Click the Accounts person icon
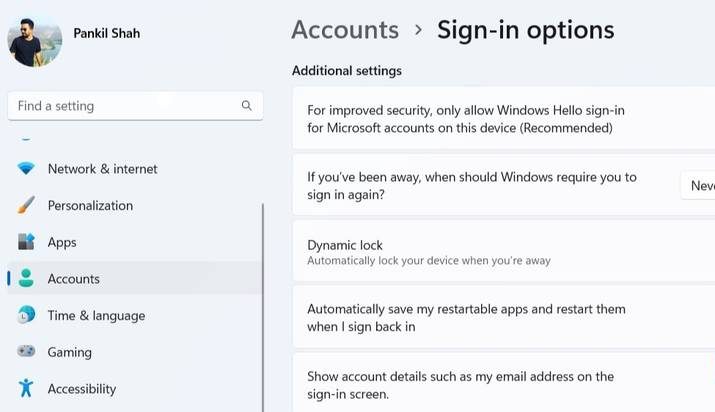This screenshot has width=715, height=412. (x=26, y=278)
